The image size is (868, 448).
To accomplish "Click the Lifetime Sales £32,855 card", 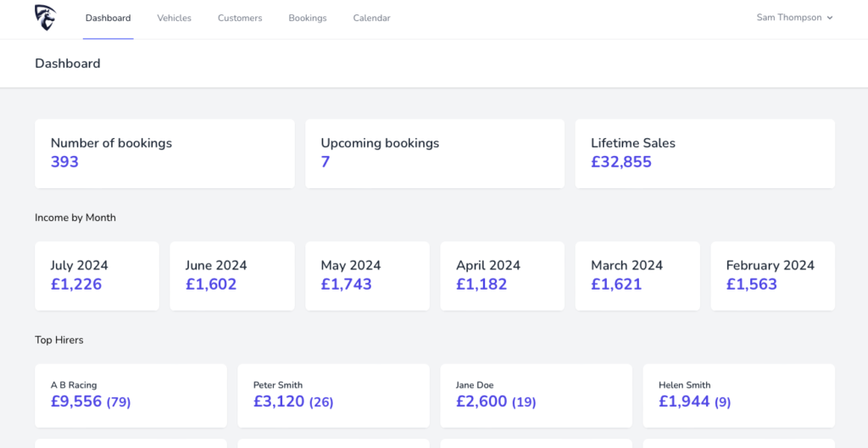I will [705, 154].
